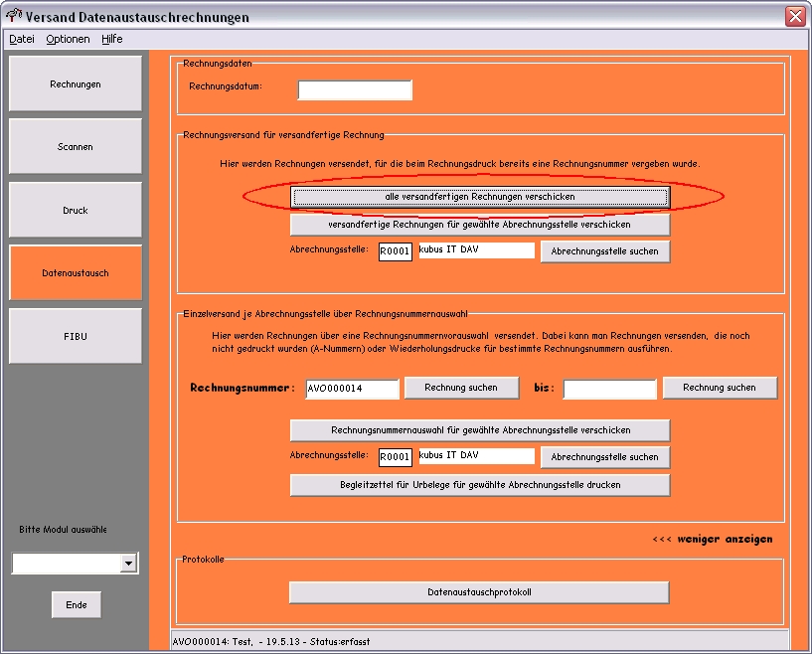The width and height of the screenshot is (812, 654).
Task: Click Abrechnungsstelle suchen in Einzelversand section
Action: click(x=605, y=457)
